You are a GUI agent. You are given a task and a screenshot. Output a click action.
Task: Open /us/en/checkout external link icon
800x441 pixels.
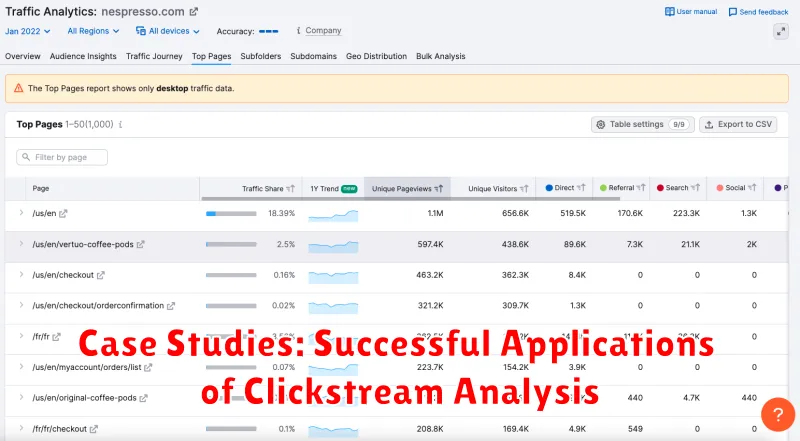pos(101,275)
